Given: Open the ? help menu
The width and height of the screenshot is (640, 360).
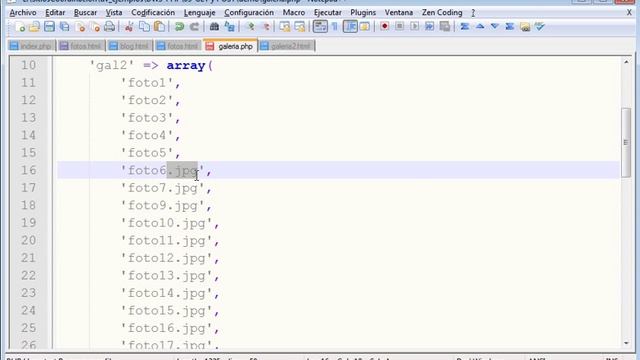Looking at the screenshot, I should click(473, 13).
